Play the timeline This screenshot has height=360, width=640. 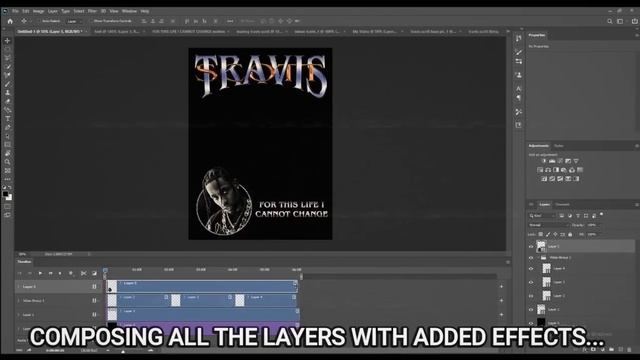click(x=40, y=273)
